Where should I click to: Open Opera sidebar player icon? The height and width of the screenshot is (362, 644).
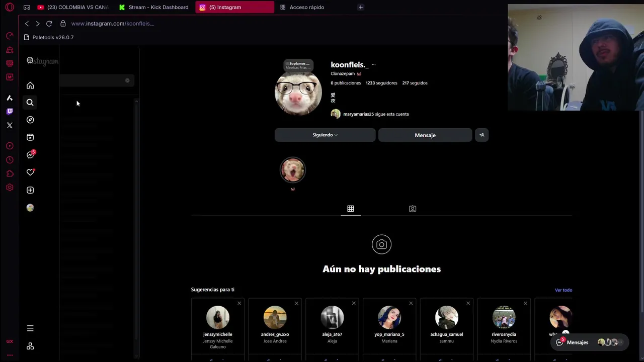click(x=10, y=146)
